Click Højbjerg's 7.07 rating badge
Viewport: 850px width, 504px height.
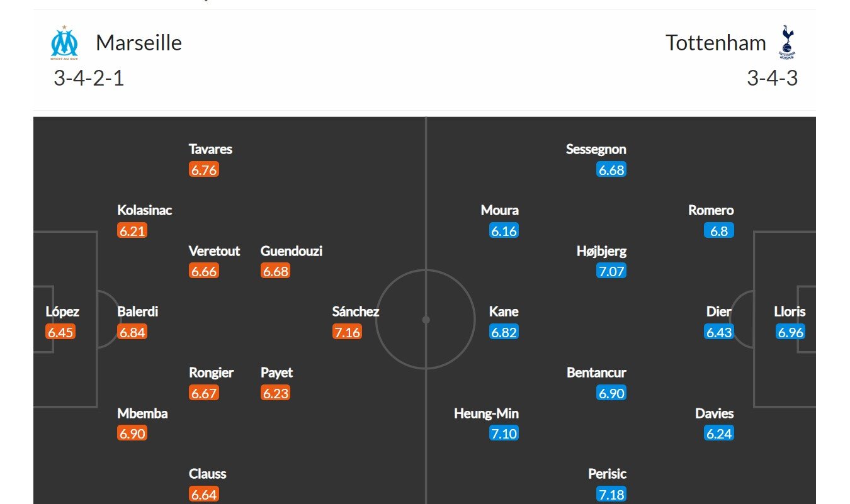(x=611, y=271)
